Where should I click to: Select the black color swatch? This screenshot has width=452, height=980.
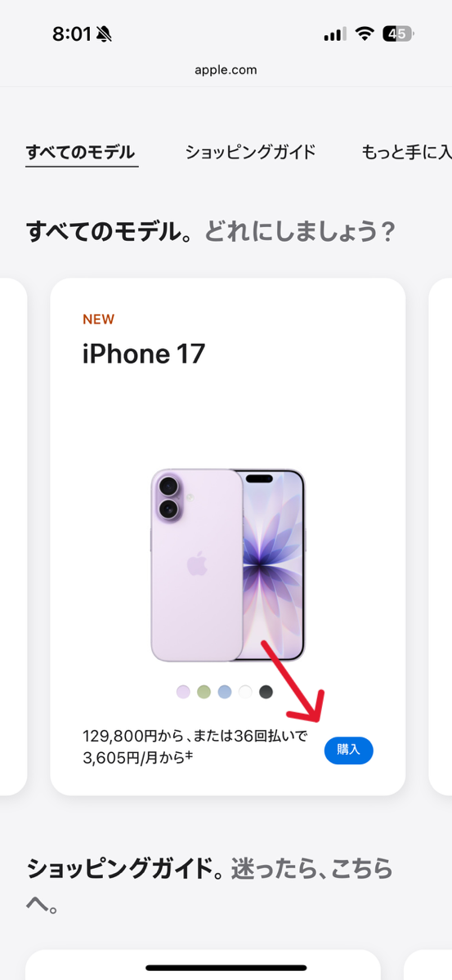coord(266,692)
